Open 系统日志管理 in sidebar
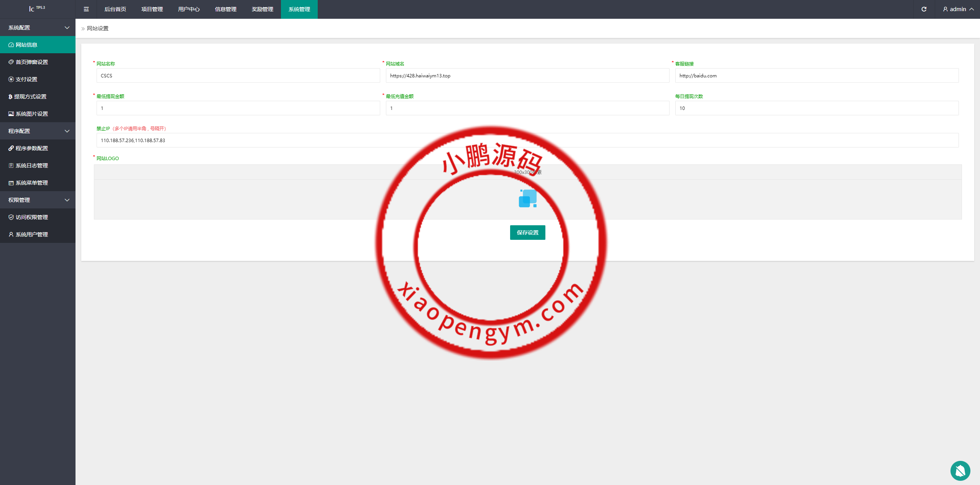 click(31, 165)
